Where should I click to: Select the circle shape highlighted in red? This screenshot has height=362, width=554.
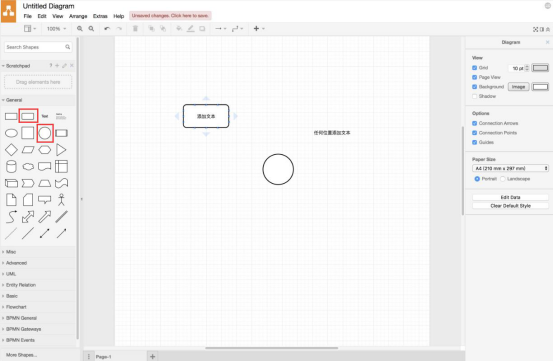45,133
